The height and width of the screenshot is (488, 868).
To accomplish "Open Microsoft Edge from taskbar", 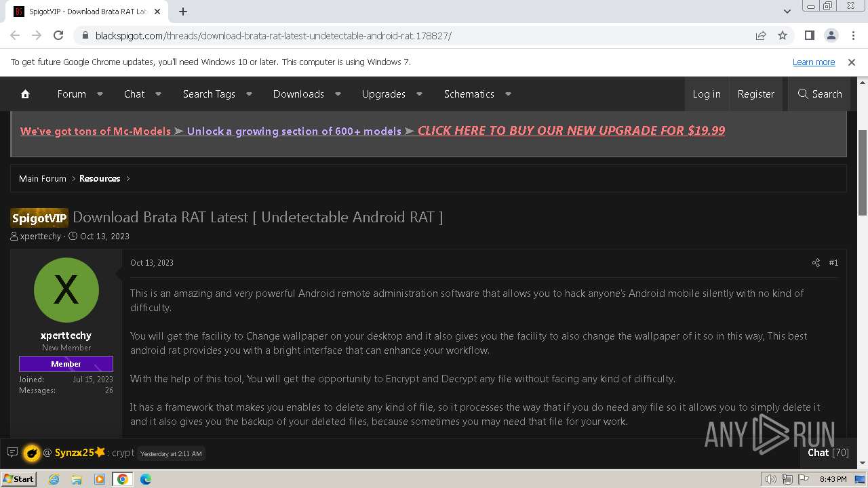I will pyautogui.click(x=146, y=479).
